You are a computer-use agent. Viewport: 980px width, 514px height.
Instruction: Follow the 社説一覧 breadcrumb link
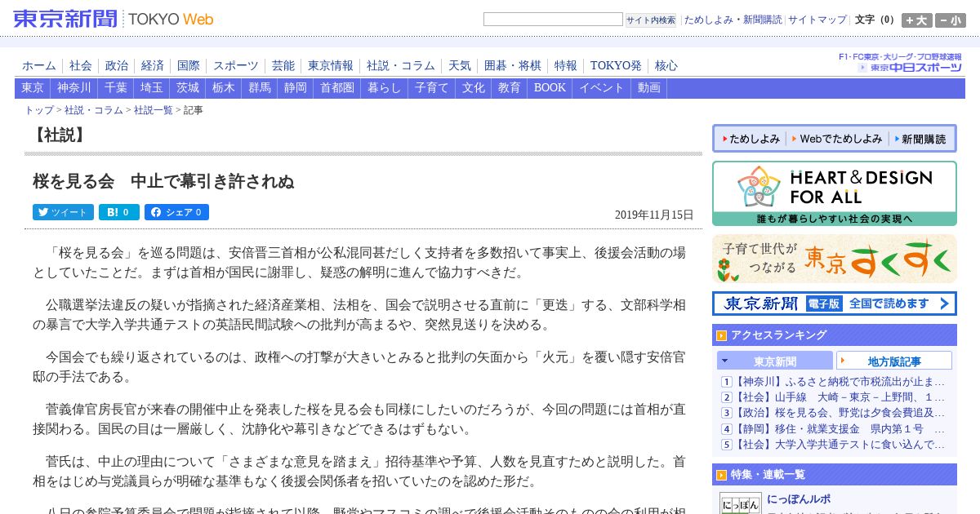[154, 110]
